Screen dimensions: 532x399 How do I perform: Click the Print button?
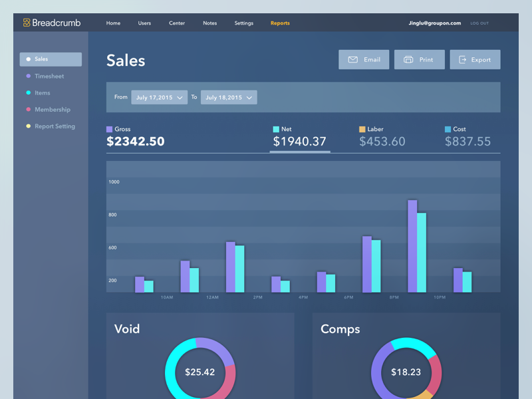pyautogui.click(x=420, y=60)
